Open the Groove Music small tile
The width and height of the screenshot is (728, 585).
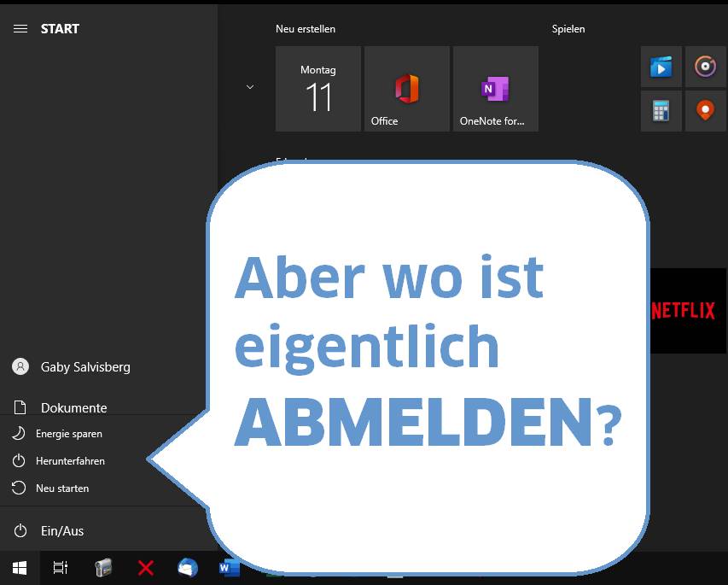[x=705, y=67]
